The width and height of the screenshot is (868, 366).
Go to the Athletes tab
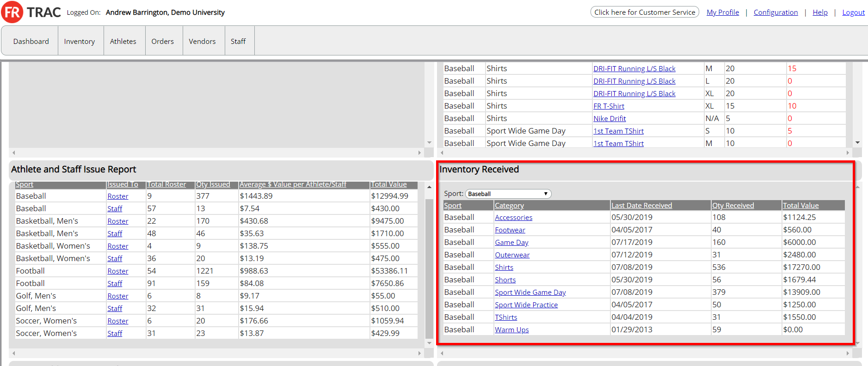click(x=123, y=42)
